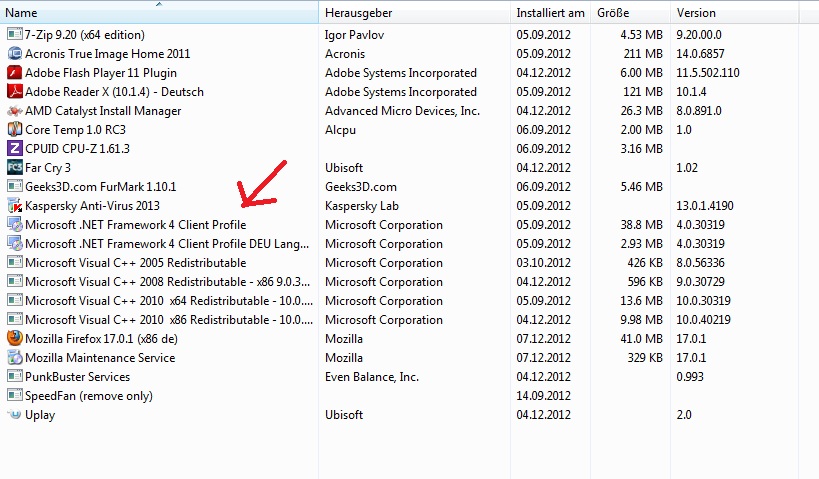Sort by the Größe column header
Image resolution: width=819 pixels, height=479 pixels.
tap(630, 13)
